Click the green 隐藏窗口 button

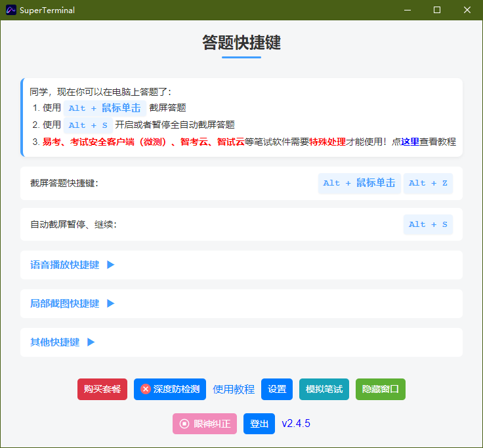pos(381,389)
